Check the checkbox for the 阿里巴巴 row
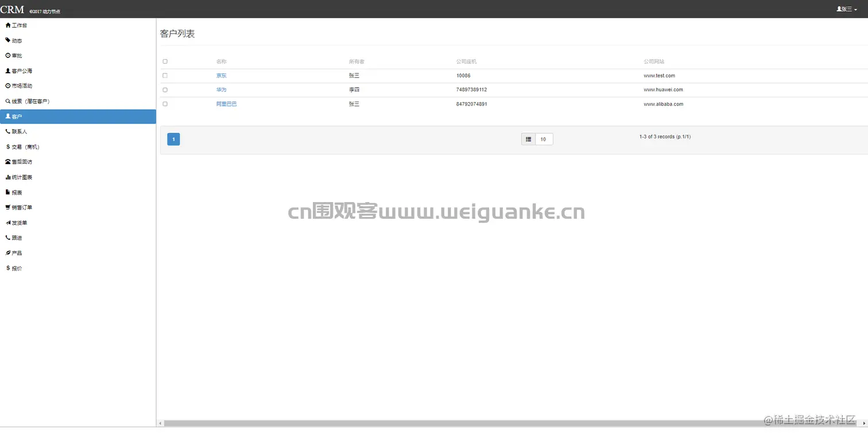This screenshot has width=868, height=438. click(165, 104)
